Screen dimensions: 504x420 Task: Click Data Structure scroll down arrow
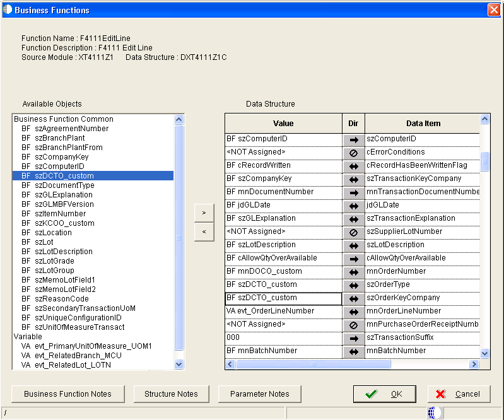pyautogui.click(x=484, y=354)
